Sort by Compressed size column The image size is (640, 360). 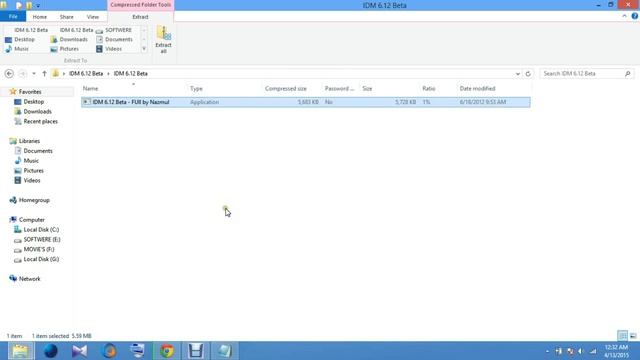tap(286, 89)
